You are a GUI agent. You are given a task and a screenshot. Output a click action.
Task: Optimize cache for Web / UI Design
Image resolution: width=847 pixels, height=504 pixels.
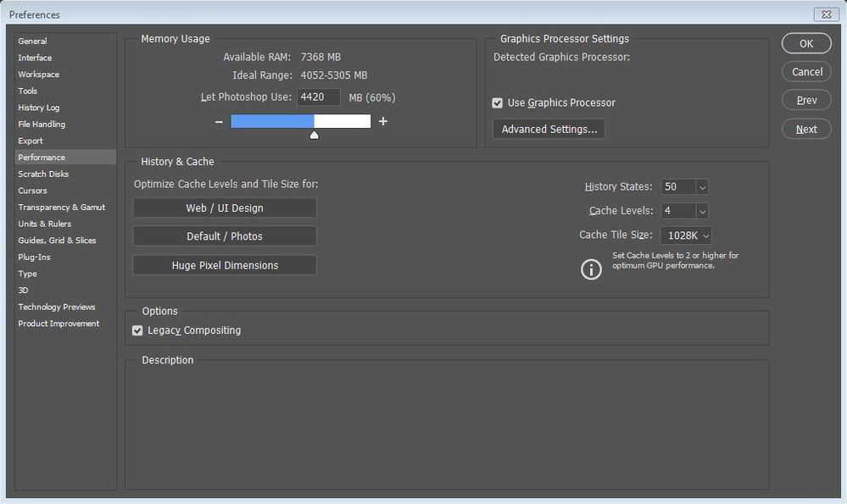(225, 208)
